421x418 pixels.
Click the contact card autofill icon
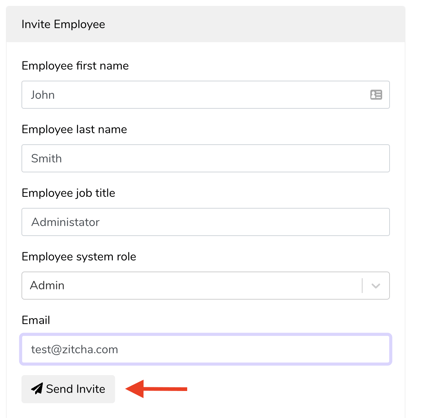click(x=376, y=95)
